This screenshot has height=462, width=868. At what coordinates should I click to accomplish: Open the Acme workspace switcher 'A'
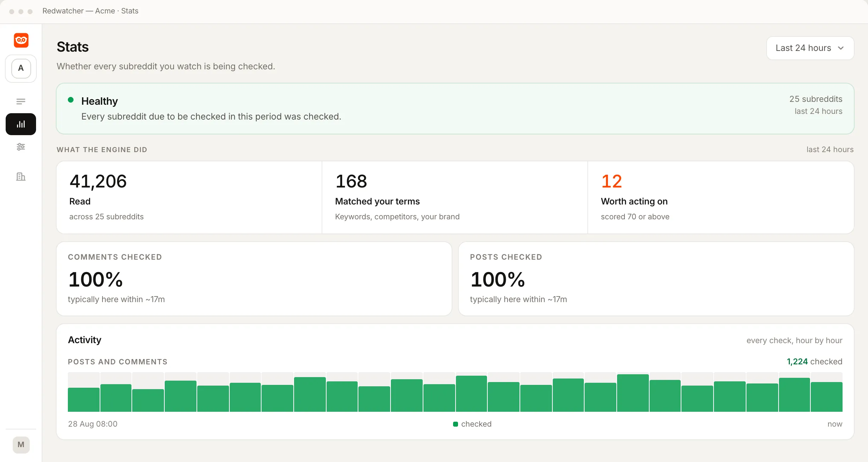(x=21, y=68)
